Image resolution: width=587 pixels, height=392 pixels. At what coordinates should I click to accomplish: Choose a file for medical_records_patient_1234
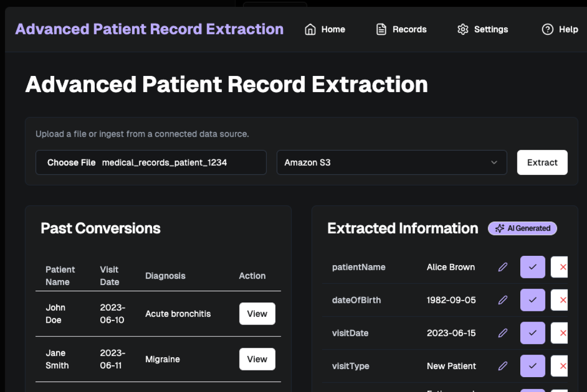(x=71, y=162)
